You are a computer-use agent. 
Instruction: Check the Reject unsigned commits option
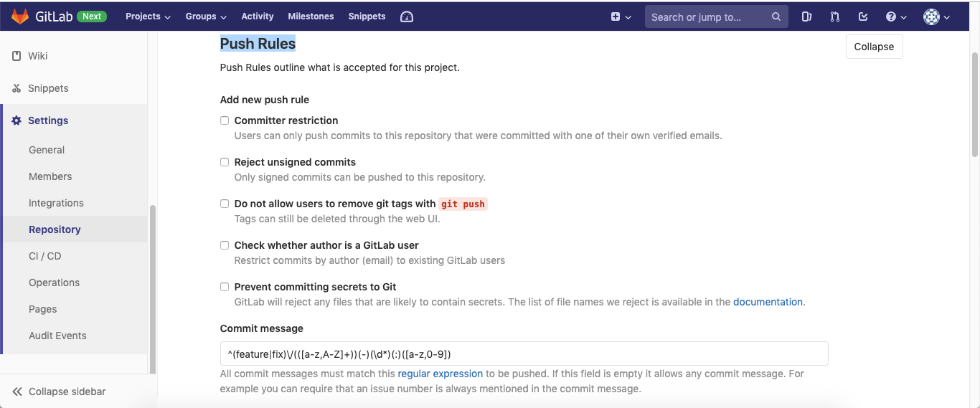225,162
